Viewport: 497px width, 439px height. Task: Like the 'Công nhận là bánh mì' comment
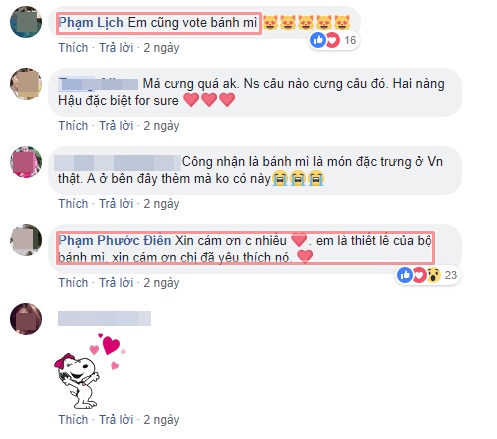73,204
